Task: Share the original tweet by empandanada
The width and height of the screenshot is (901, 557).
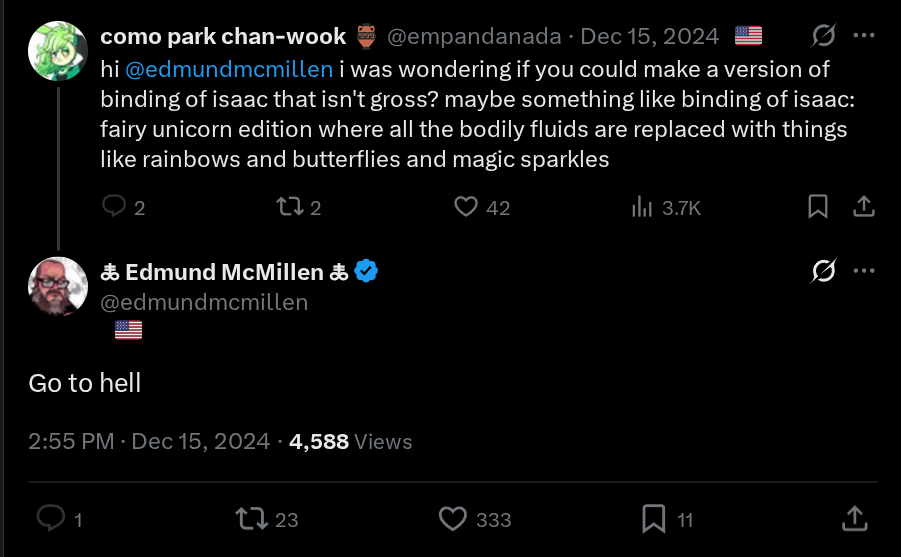Action: [x=863, y=207]
